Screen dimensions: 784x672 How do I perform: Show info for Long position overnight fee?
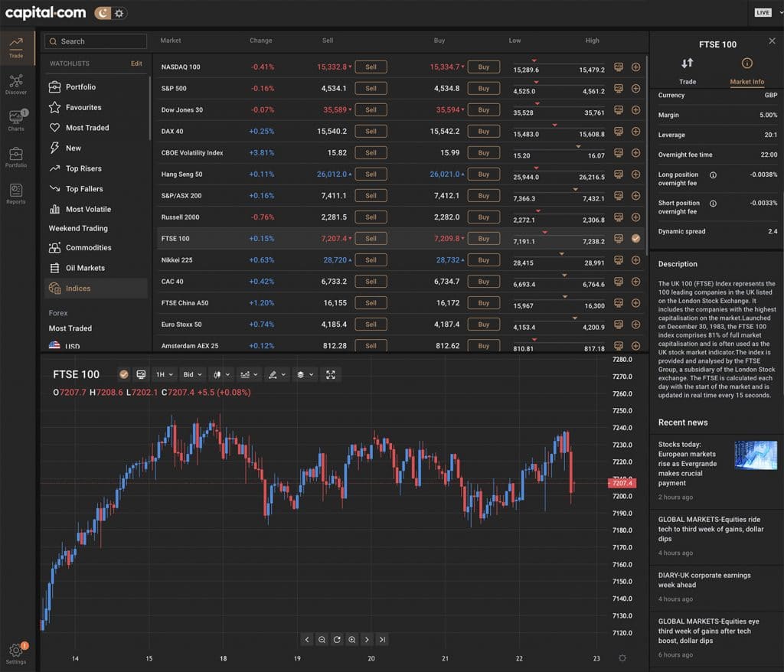[x=713, y=175]
